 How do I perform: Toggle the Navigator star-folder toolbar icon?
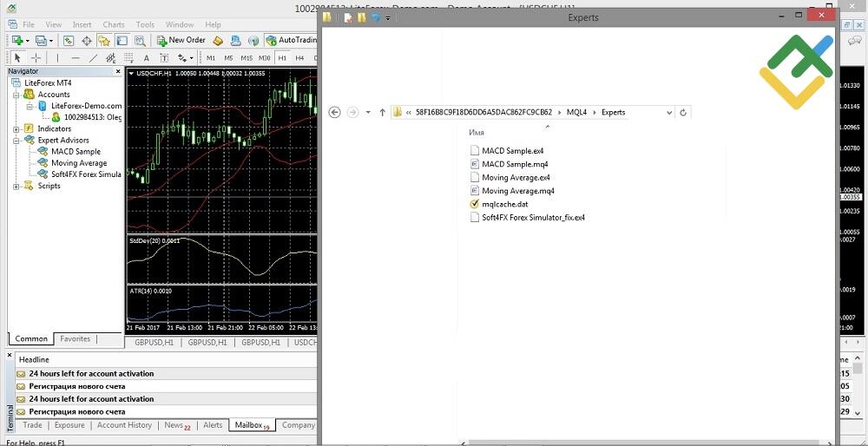pyautogui.click(x=103, y=41)
